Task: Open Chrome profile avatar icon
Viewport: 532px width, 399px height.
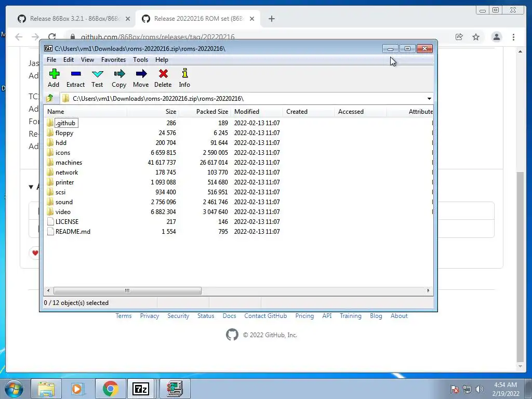Action: coord(496,37)
